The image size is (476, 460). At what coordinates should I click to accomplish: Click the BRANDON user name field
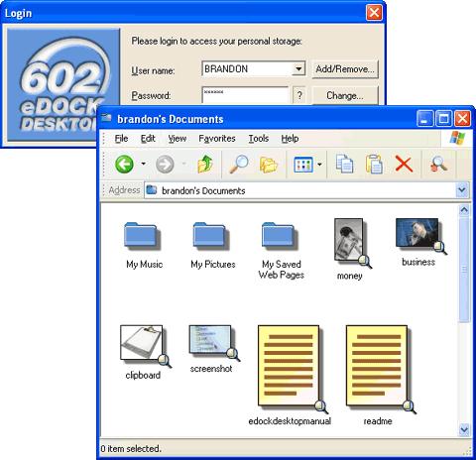tap(247, 68)
